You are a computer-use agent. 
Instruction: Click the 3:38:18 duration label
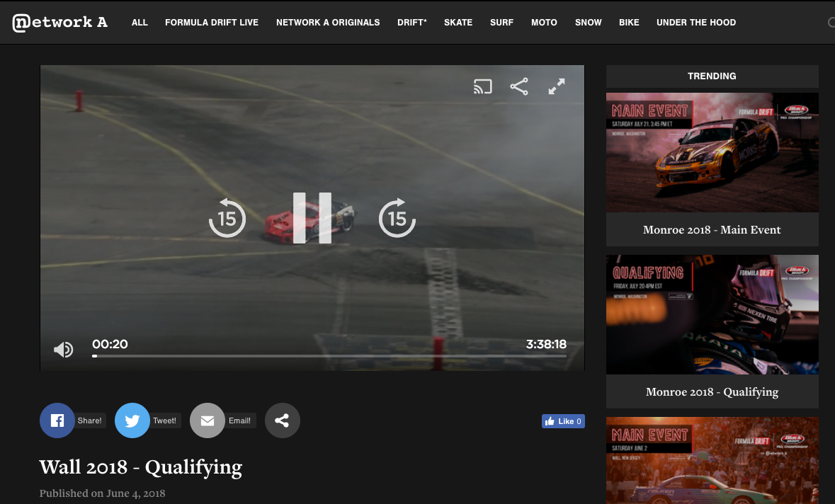546,344
